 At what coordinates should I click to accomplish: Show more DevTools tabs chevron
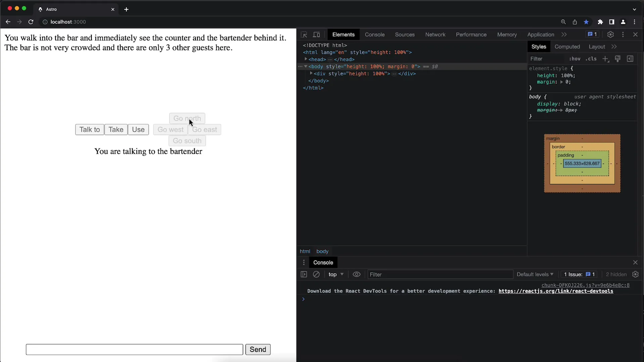[x=564, y=35]
